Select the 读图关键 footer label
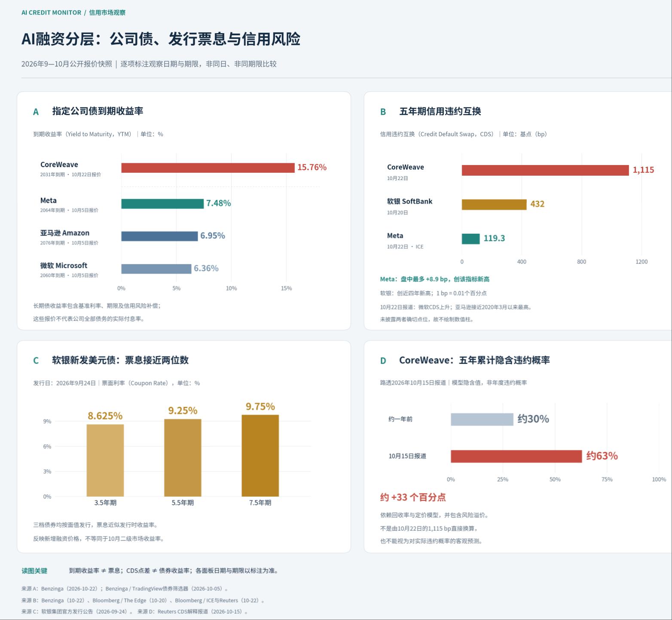The image size is (672, 620). pos(34,571)
